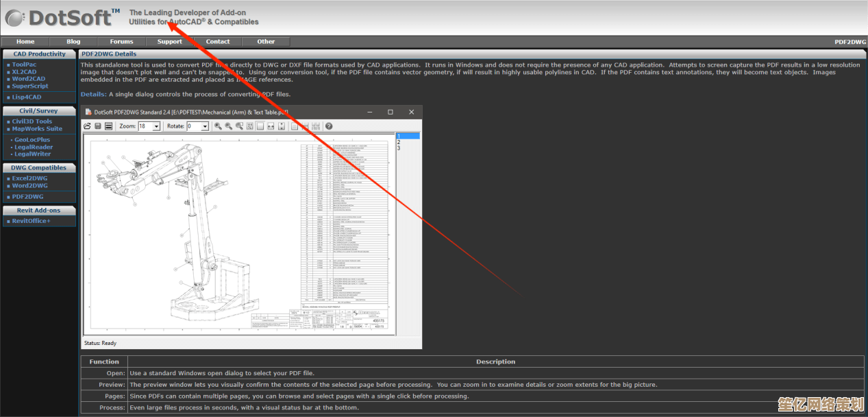Click the zoom out magnifier icon
This screenshot has width=868, height=417.
pyautogui.click(x=229, y=126)
